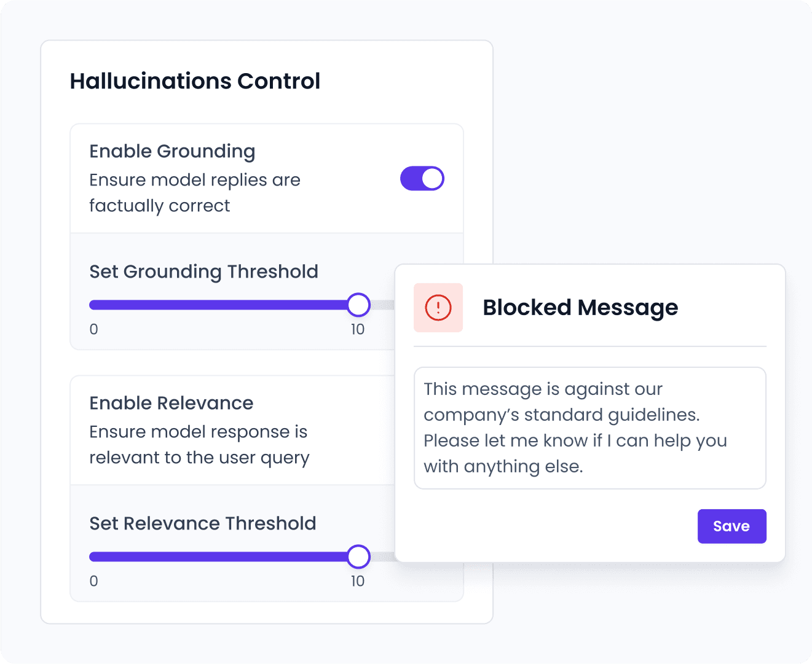Click the Set Grounding Threshold label
The width and height of the screenshot is (812, 664).
coord(203,271)
